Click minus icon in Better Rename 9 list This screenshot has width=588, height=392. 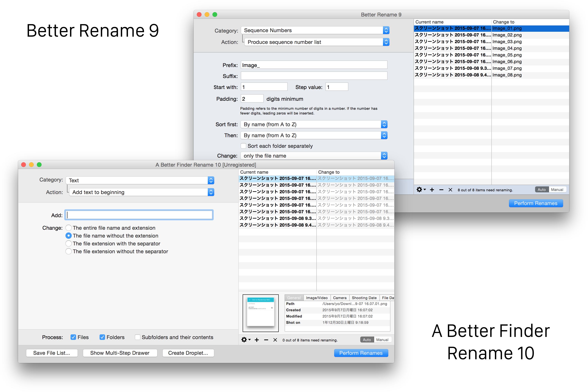point(441,190)
